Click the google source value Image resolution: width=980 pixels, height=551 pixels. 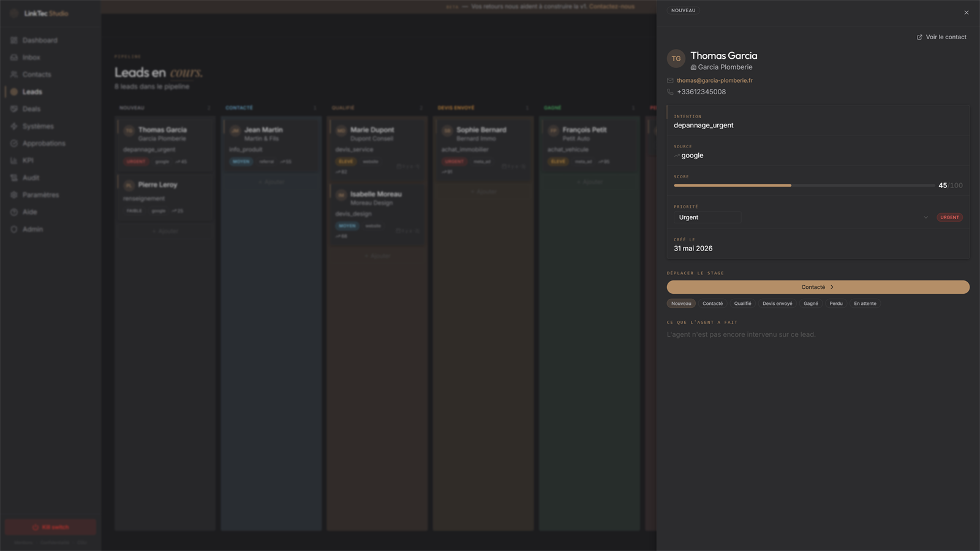692,156
